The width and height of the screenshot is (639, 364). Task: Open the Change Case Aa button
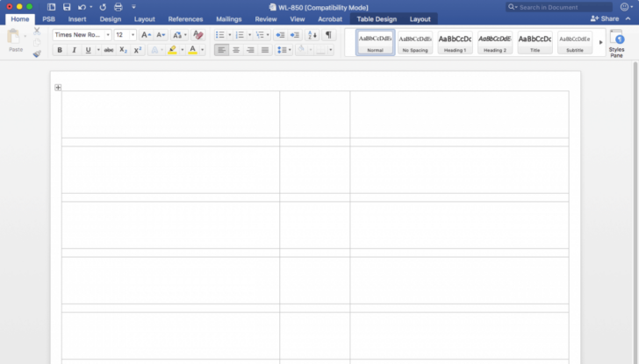click(179, 35)
